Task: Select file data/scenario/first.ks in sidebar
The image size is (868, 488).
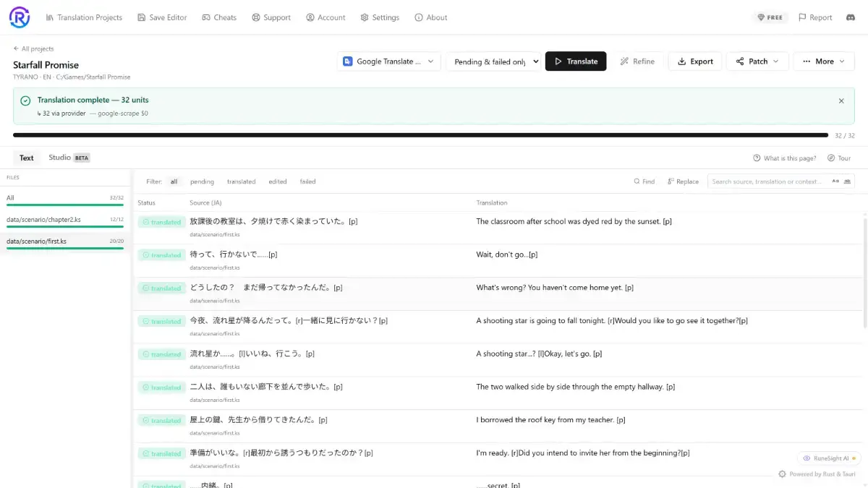Action: coord(65,242)
